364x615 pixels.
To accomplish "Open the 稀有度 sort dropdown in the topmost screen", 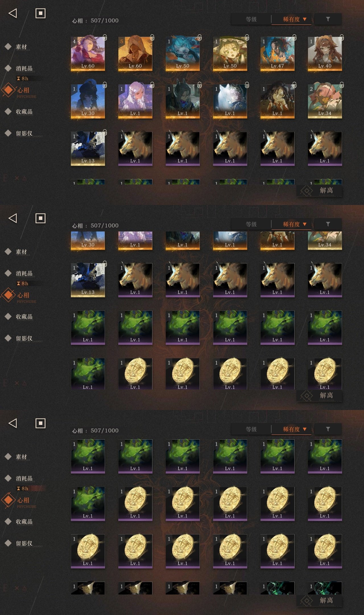I will pos(291,19).
